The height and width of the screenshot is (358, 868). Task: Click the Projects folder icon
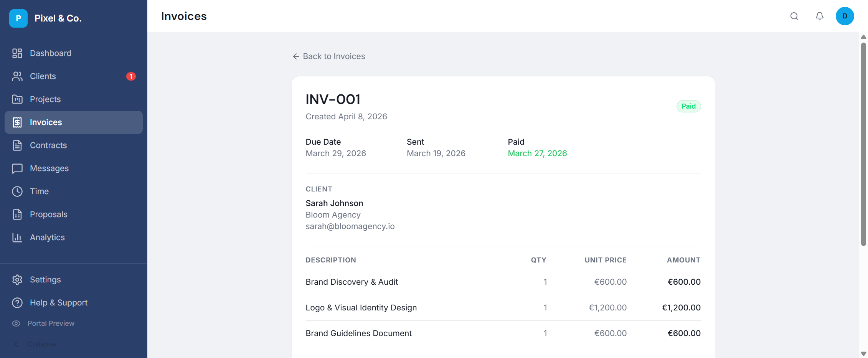click(x=17, y=99)
